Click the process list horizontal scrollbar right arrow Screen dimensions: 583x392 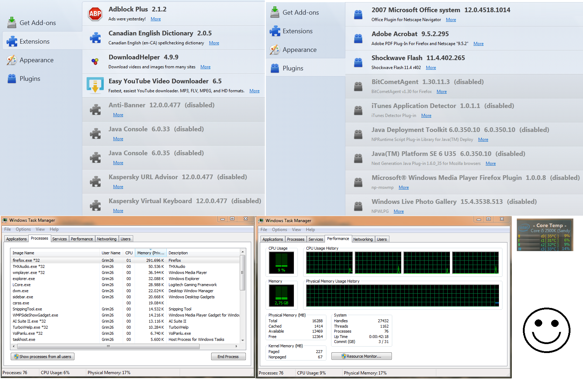pyautogui.click(x=237, y=346)
